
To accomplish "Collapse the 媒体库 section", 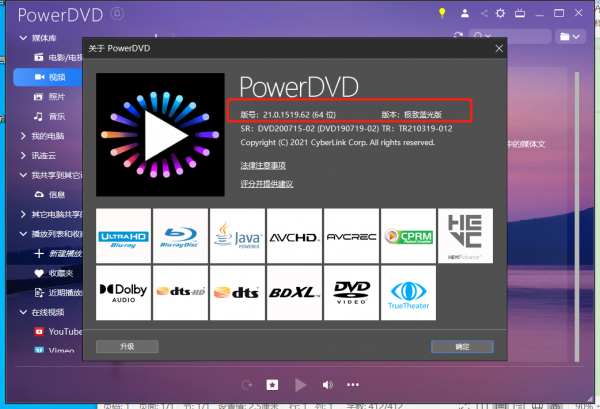I will 23,38.
